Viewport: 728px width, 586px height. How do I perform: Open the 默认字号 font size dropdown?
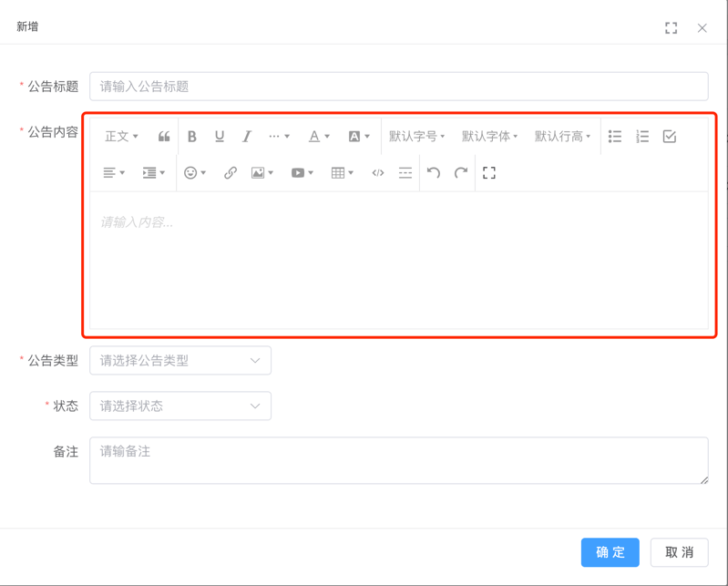coord(416,137)
